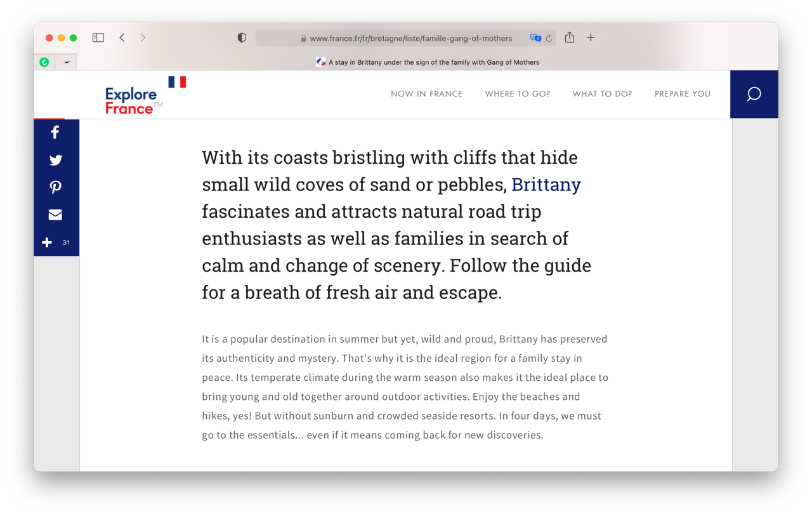Select the PREPARE YOU menu item

click(682, 94)
